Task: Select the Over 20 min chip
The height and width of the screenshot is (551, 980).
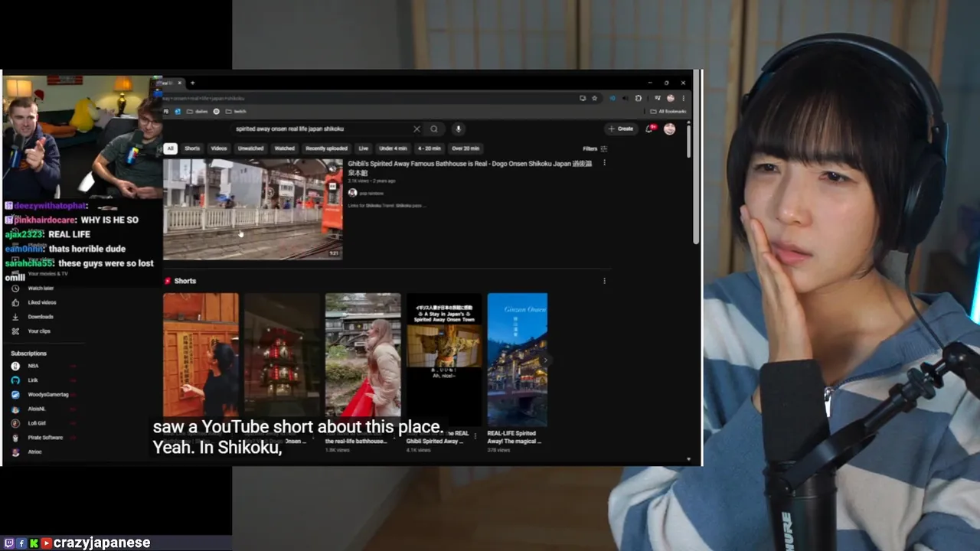Action: click(465, 148)
